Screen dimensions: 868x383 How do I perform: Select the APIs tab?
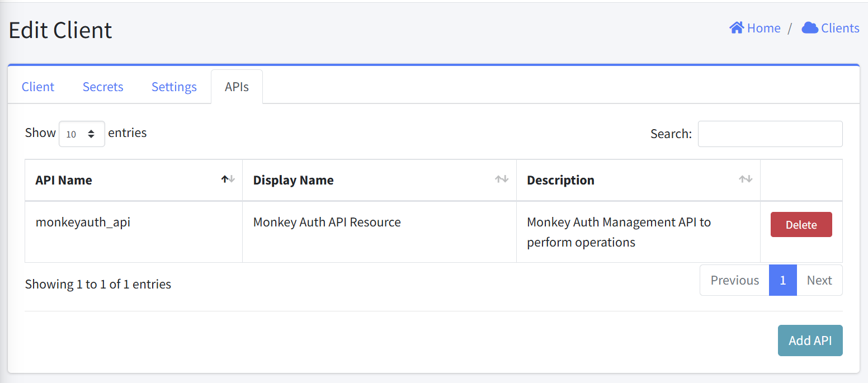237,87
